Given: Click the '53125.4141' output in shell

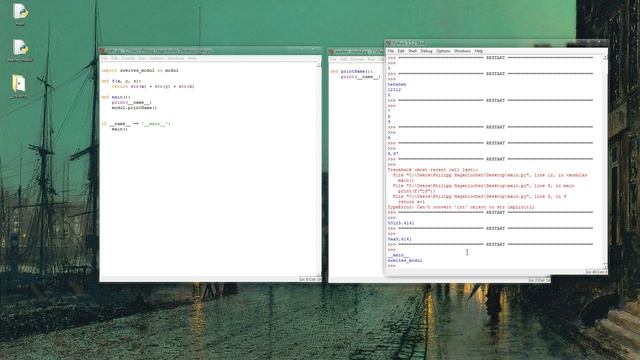Looking at the screenshot, I should pyautogui.click(x=401, y=223).
